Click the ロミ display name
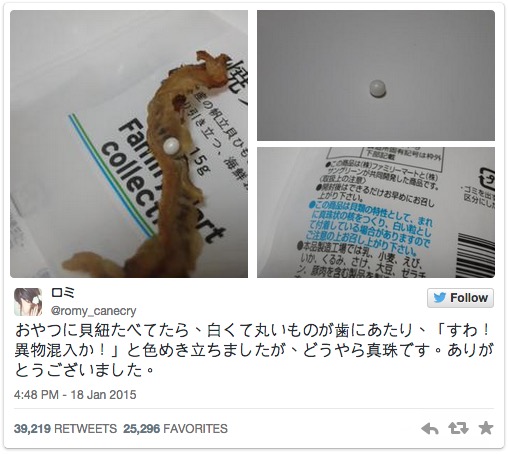This screenshot has width=508, height=454. [x=63, y=292]
